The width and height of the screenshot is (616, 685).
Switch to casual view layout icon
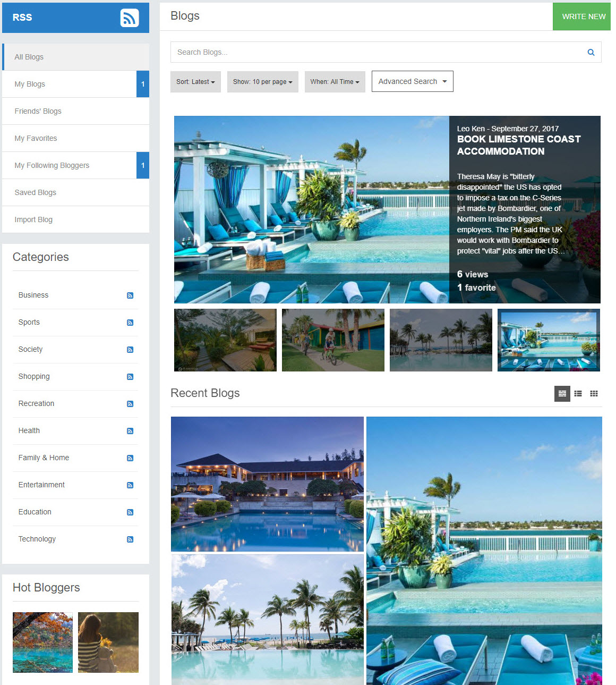tap(562, 394)
